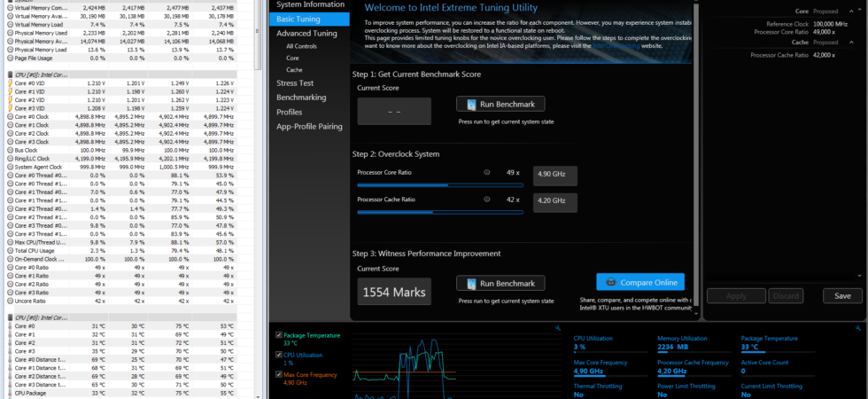Click the 4.90 GHz core frequency field
Screen dimensions: 868x399
pyautogui.click(x=555, y=176)
